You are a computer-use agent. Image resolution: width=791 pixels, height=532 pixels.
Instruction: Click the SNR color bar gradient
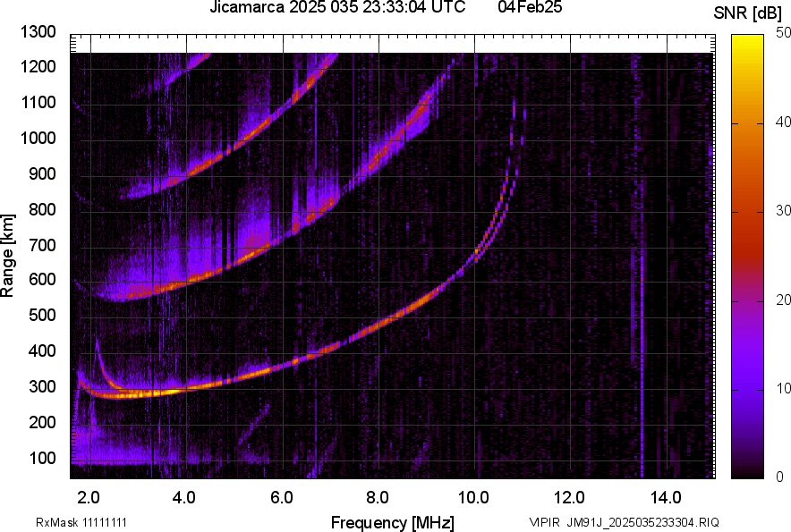[x=748, y=257]
